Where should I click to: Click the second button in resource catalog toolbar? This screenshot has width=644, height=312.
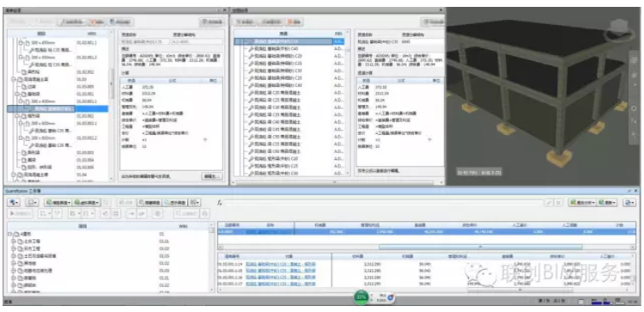pyautogui.click(x=271, y=21)
